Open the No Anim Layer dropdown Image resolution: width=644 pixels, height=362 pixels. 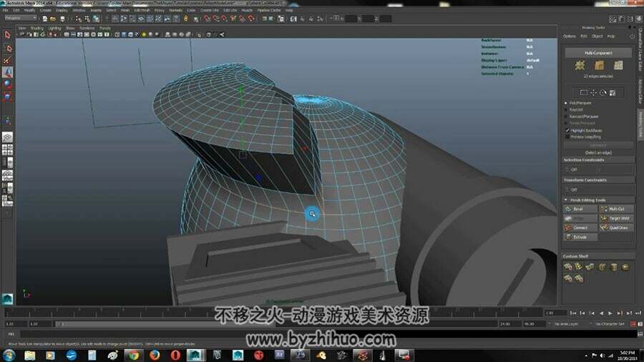pyautogui.click(x=567, y=324)
